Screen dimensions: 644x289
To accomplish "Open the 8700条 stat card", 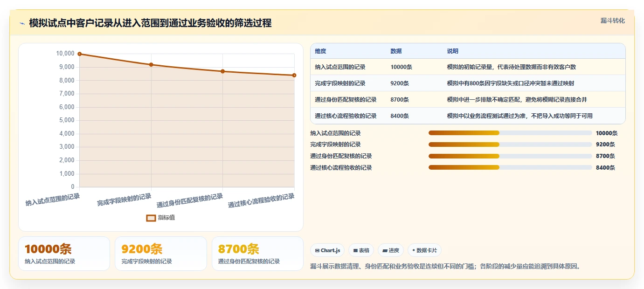I will pyautogui.click(x=257, y=254).
